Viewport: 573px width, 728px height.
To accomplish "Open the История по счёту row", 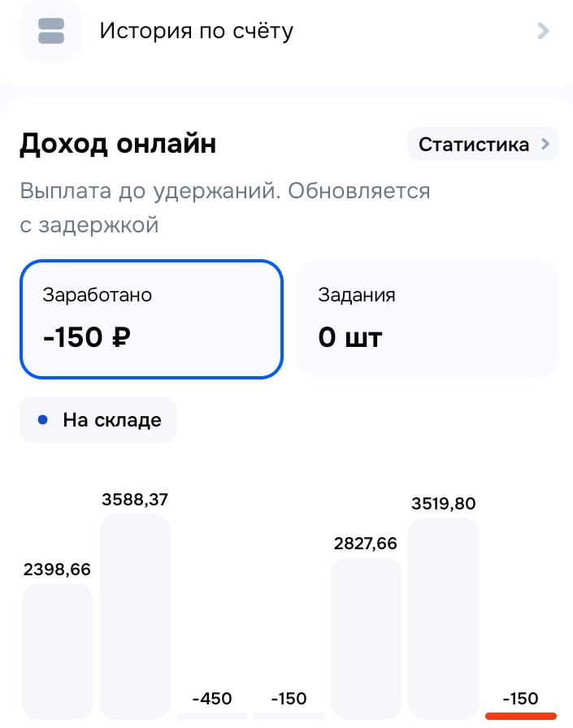I will tap(196, 32).
